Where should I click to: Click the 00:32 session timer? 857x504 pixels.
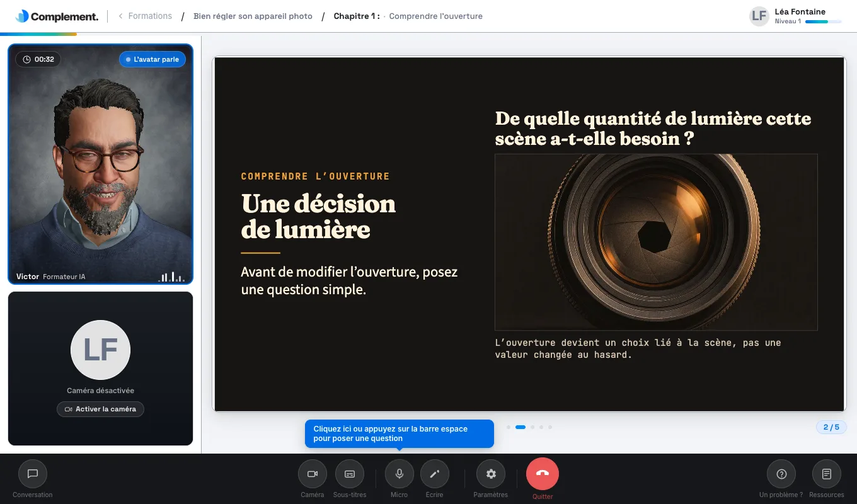tap(38, 59)
